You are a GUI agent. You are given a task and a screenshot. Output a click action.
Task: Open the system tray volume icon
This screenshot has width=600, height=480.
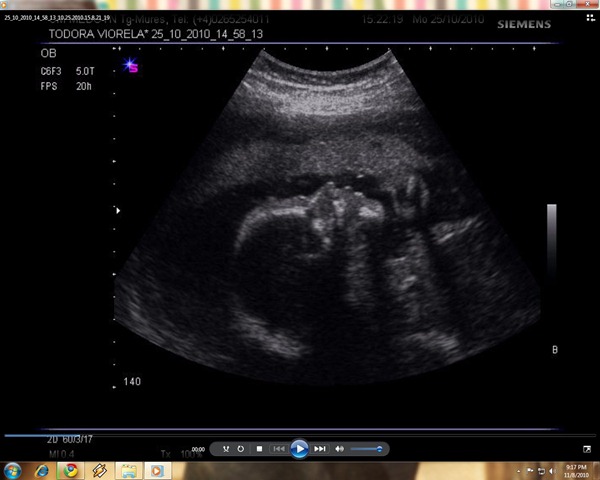[551, 471]
